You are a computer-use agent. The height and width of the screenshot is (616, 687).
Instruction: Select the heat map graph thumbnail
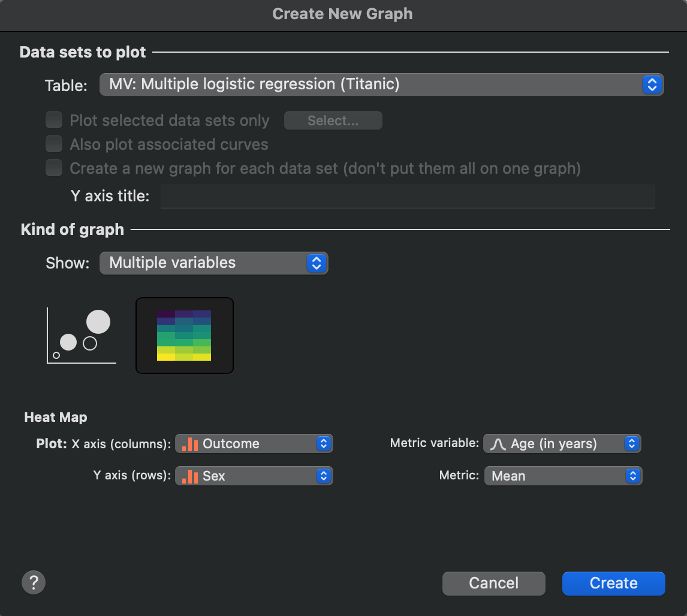[x=184, y=336]
